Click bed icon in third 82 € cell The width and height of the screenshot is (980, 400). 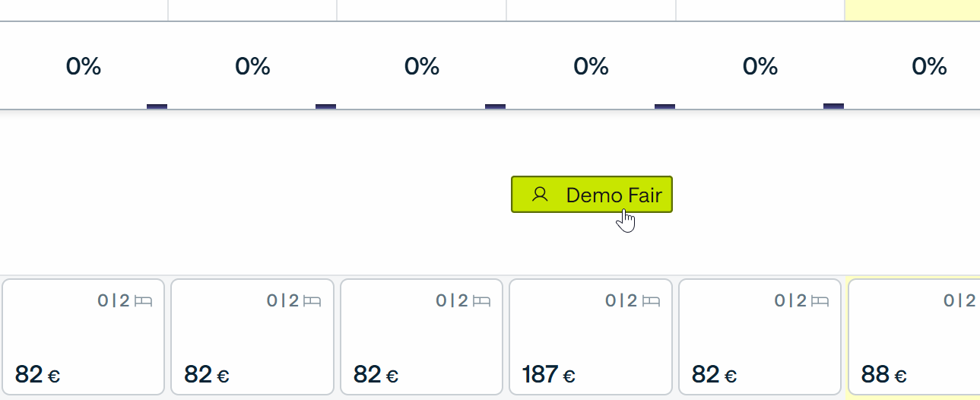coord(481,301)
